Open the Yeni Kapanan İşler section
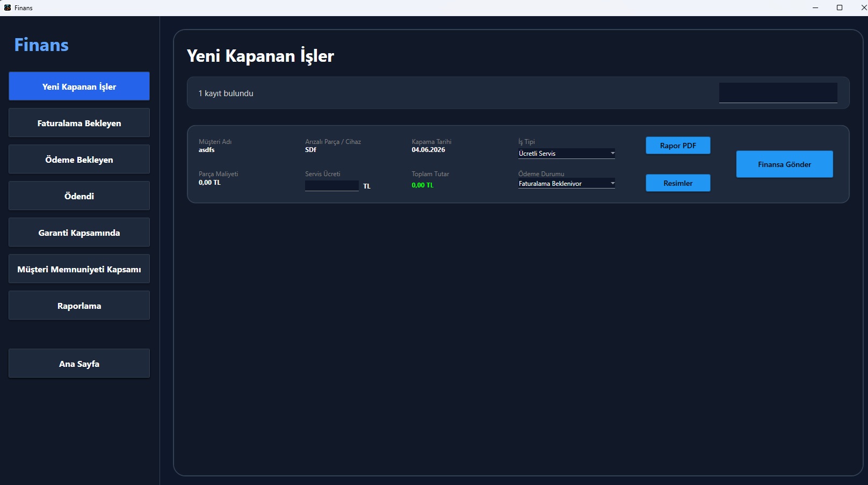Screen dimensions: 868x485 coord(79,86)
